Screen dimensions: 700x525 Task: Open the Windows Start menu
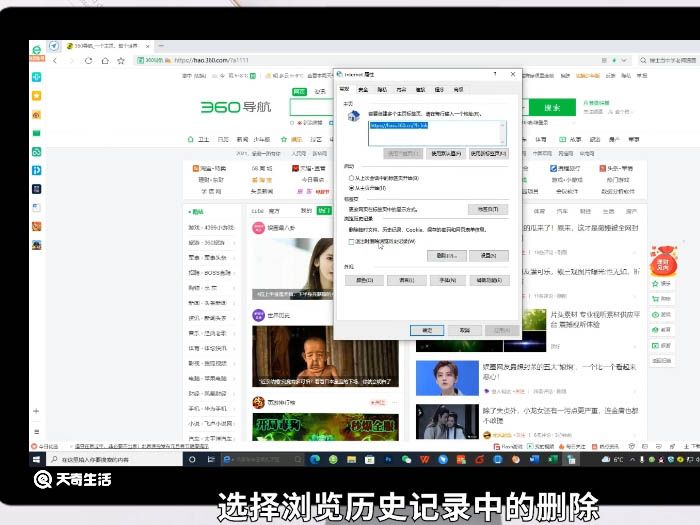point(37,459)
